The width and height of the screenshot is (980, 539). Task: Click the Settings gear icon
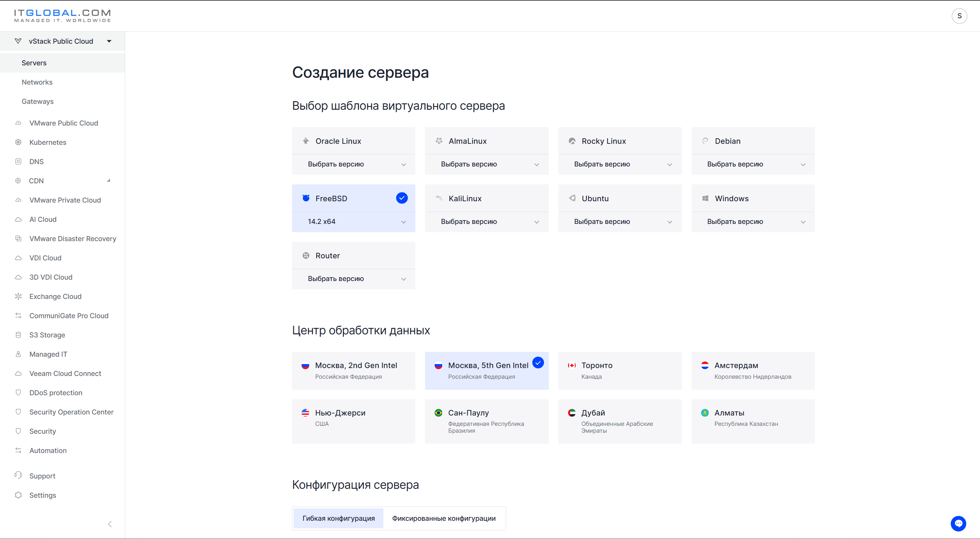18,495
